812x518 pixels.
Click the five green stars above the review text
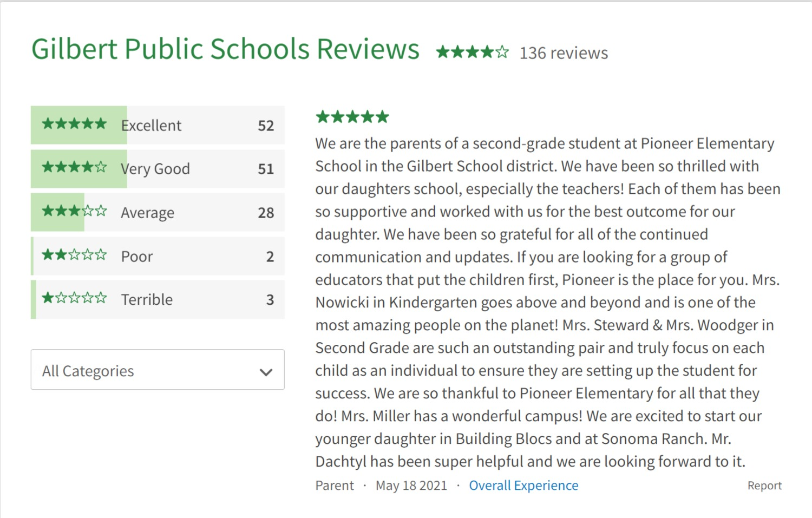click(352, 116)
